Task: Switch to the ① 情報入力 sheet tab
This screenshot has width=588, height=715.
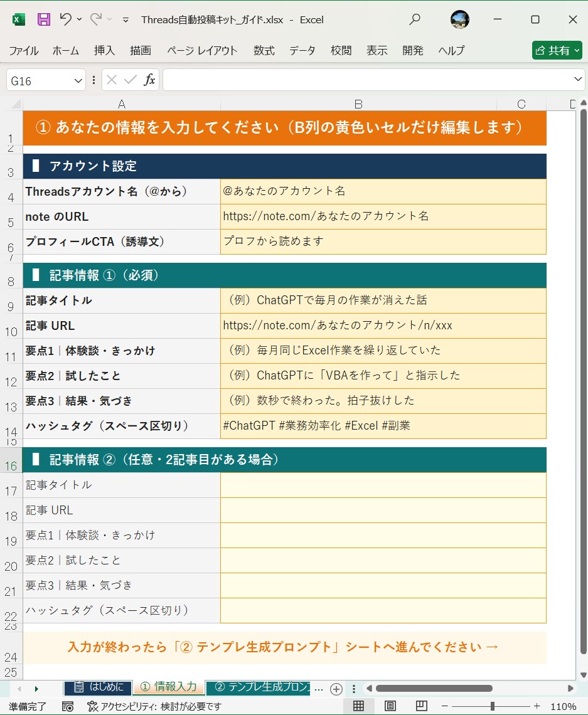Action: 168,687
